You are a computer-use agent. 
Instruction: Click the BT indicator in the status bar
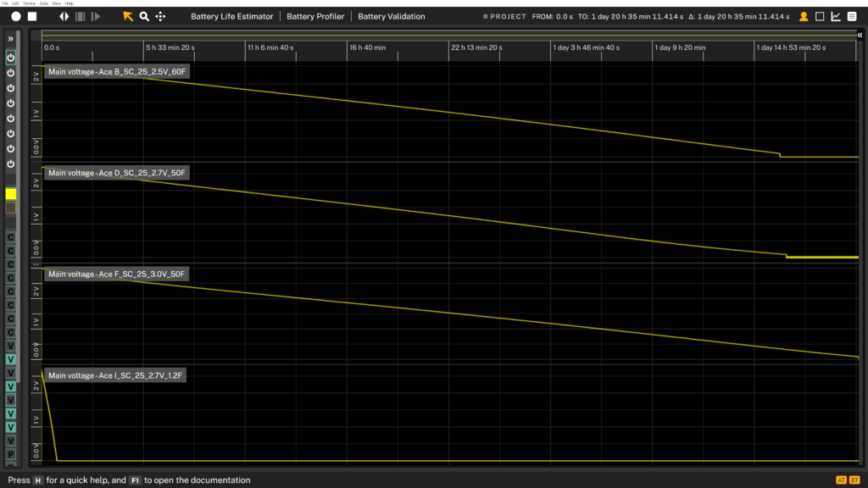[855, 480]
